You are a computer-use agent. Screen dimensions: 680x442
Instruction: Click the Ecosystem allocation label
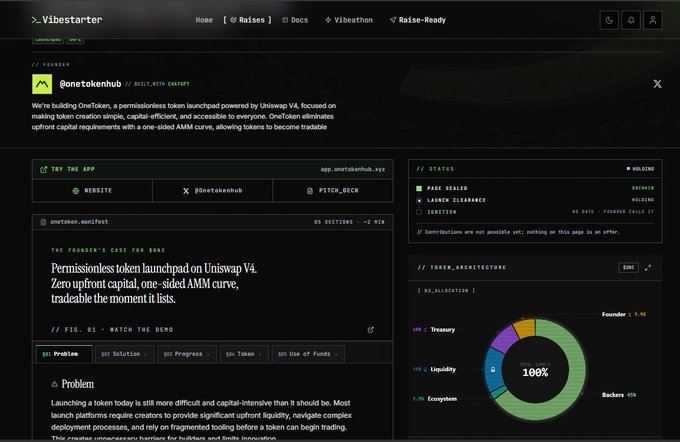[x=442, y=399]
